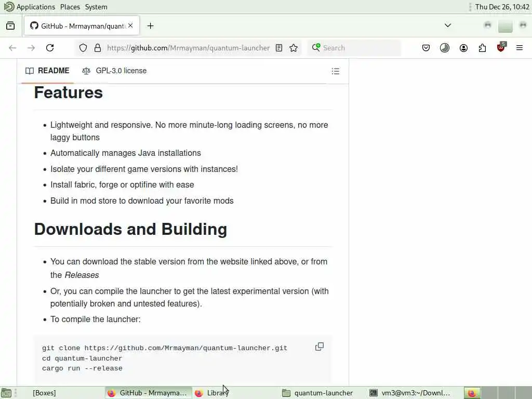Open a new tab with plus button
The height and width of the screenshot is (399, 532).
tap(150, 26)
